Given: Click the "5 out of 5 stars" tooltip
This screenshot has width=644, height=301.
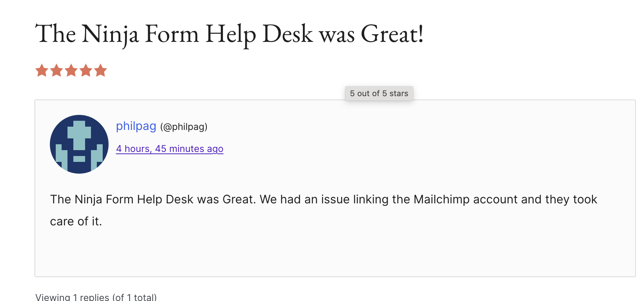Looking at the screenshot, I should coord(379,94).
